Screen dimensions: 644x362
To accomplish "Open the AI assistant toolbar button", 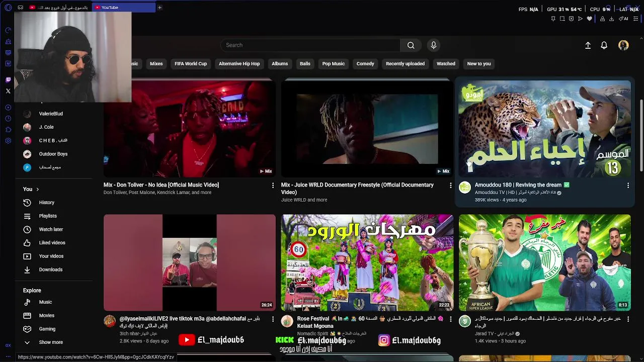I will 624,19.
